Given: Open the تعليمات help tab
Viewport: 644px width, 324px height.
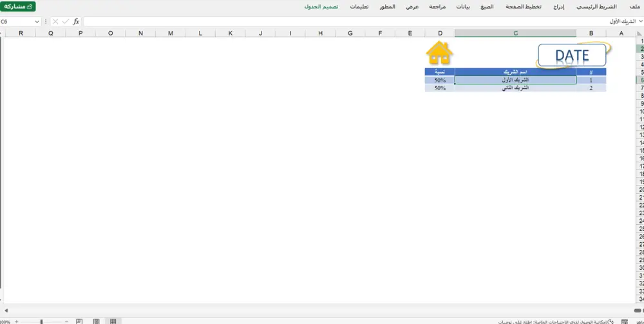Looking at the screenshot, I should click(x=359, y=7).
